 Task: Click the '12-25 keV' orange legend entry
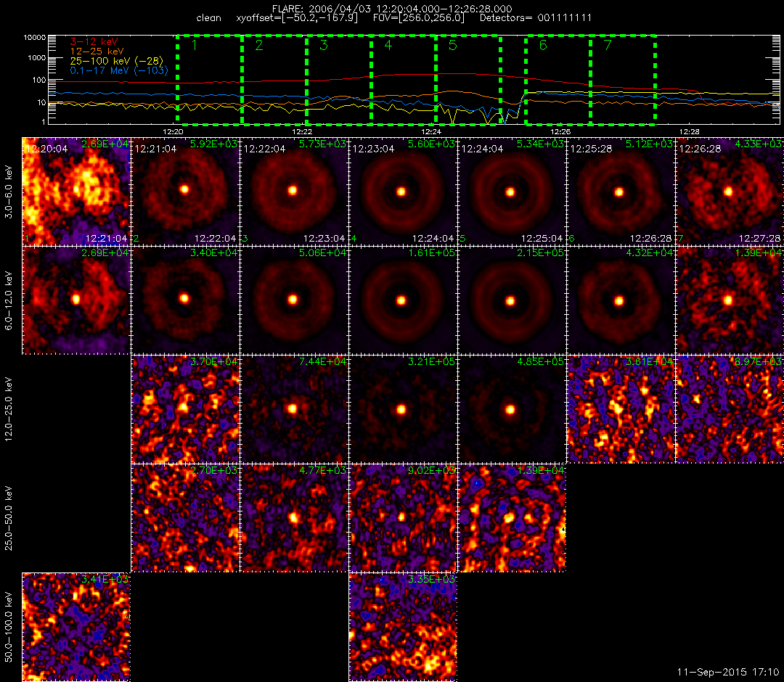[x=97, y=52]
